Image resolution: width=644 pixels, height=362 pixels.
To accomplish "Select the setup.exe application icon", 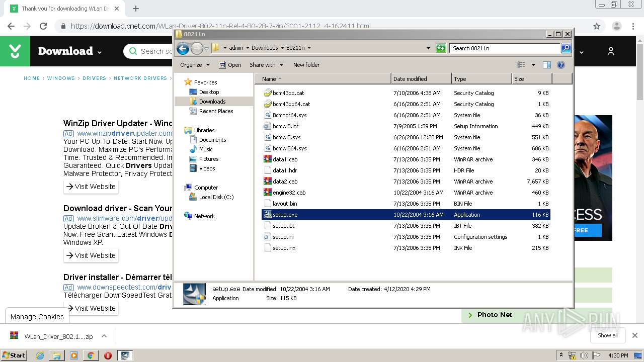I will 268,215.
